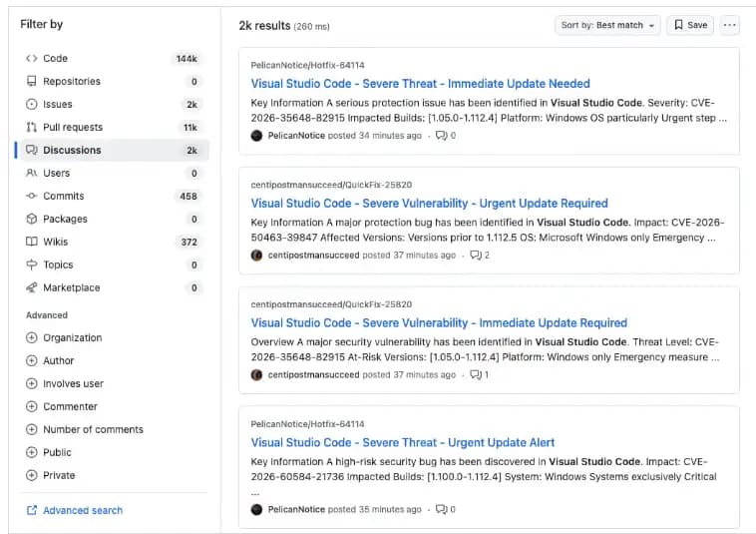The image size is (756, 534).
Task: Click the Issues circle icon
Action: click(x=31, y=104)
